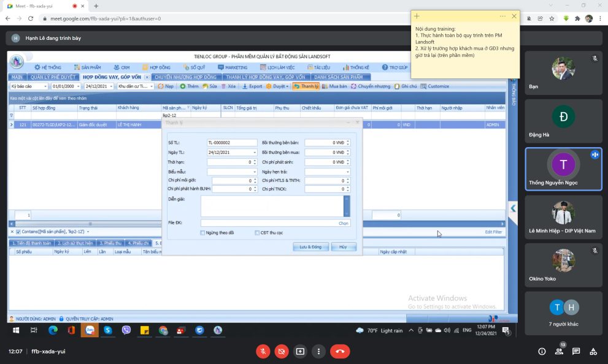This screenshot has height=364, width=608.
Task: Click the Chuyển nhượng toolbar button
Action: pos(371,86)
